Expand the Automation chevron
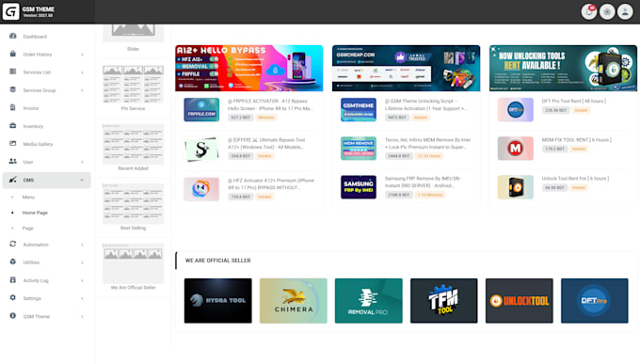 [x=82, y=245]
